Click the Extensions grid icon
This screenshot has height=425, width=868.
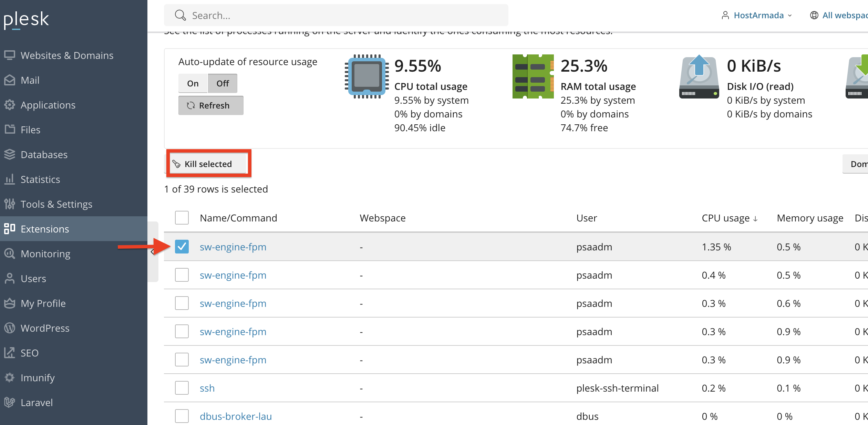10,229
